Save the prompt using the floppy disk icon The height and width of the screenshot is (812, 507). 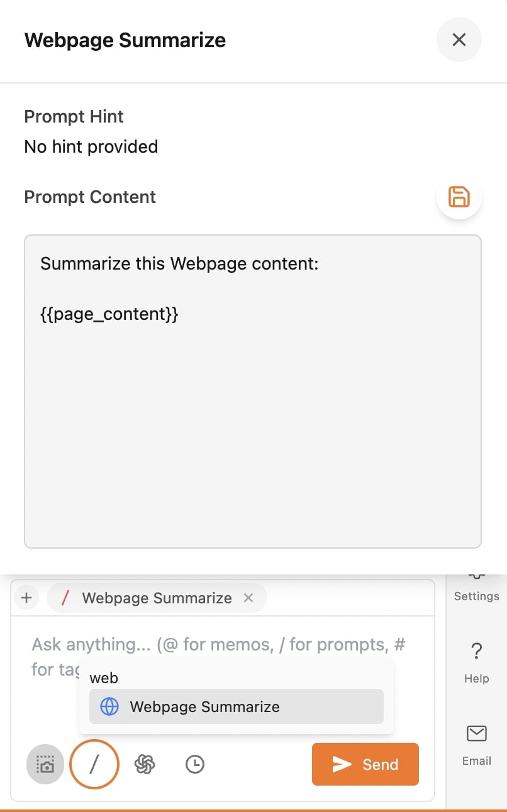(459, 197)
